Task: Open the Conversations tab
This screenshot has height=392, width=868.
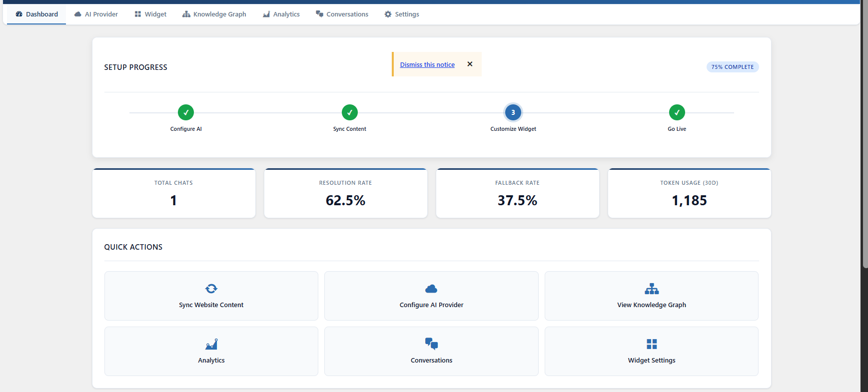Action: click(x=342, y=14)
